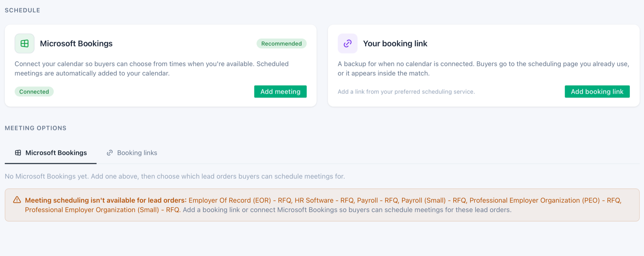644x256 pixels.
Task: Click "Add a link from your preferred scheduling service."
Action: [406, 92]
